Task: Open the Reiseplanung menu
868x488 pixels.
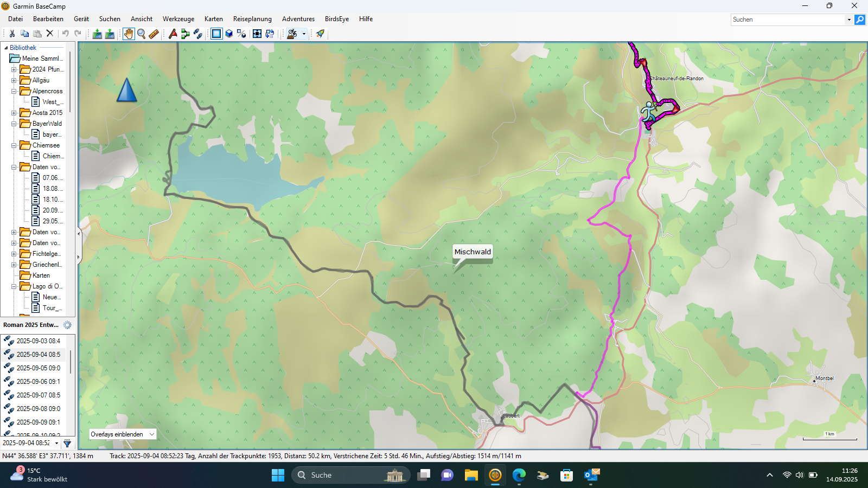Action: click(x=252, y=19)
